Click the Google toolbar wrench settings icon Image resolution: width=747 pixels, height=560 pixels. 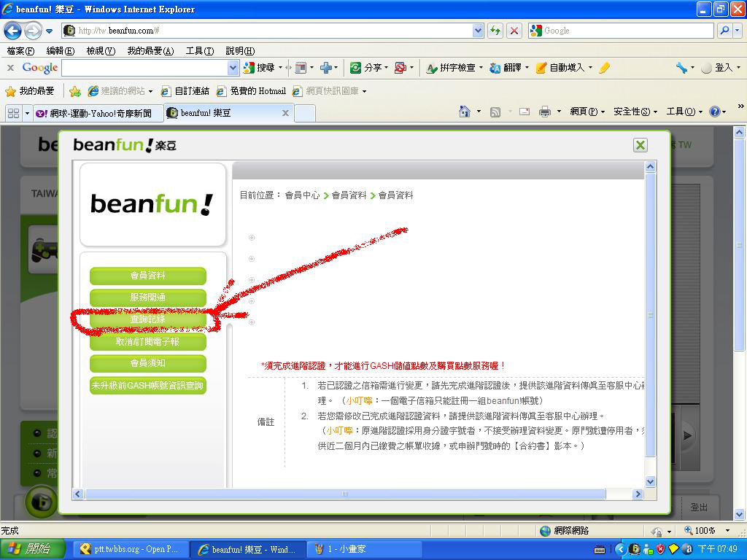pos(681,68)
